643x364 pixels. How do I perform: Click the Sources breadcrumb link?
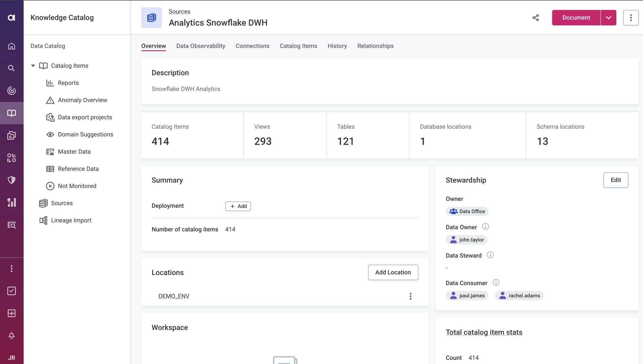pos(179,12)
